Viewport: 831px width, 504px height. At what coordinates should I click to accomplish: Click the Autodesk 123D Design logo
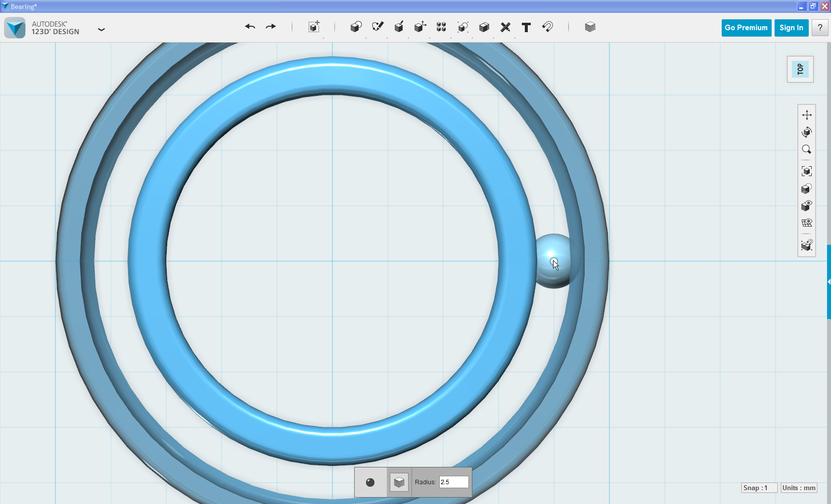click(15, 28)
